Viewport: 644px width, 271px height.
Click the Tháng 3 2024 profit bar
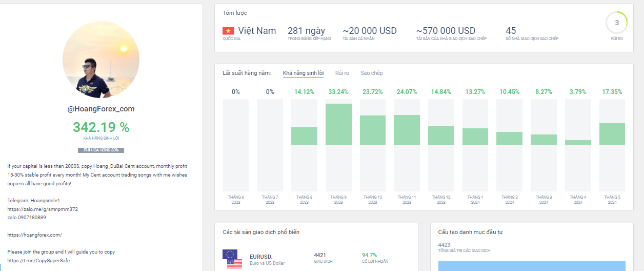point(544,140)
